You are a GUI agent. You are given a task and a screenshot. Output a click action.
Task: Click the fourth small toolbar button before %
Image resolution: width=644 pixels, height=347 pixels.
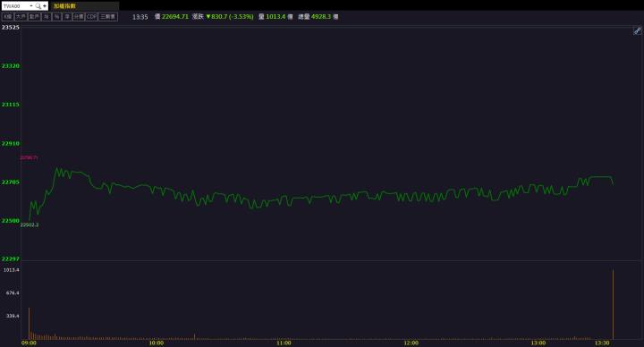pos(47,17)
